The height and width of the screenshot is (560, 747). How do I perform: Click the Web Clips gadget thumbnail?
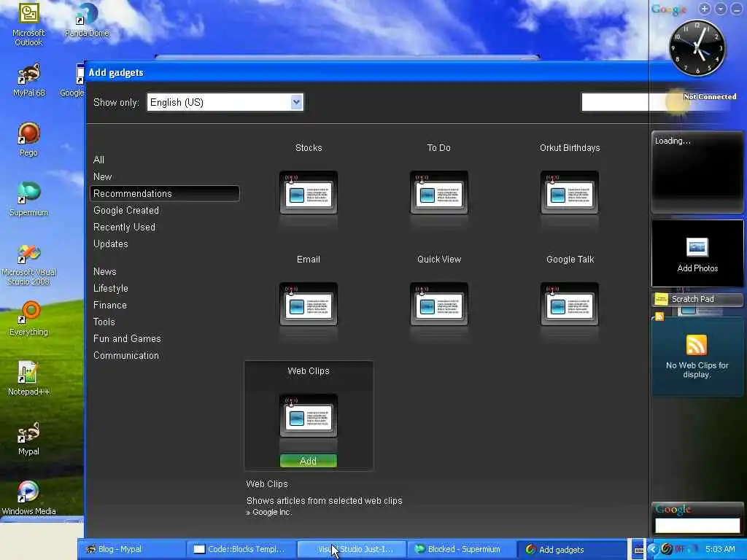click(309, 416)
